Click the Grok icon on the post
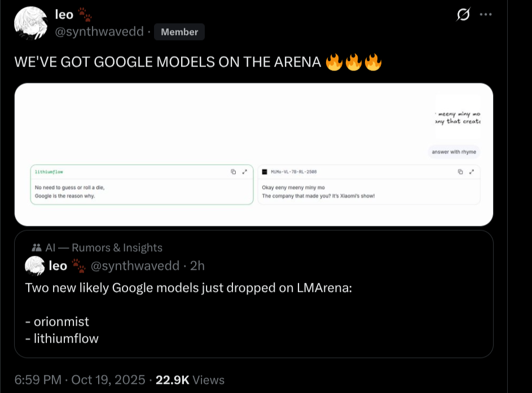532x393 pixels. pyautogui.click(x=463, y=15)
